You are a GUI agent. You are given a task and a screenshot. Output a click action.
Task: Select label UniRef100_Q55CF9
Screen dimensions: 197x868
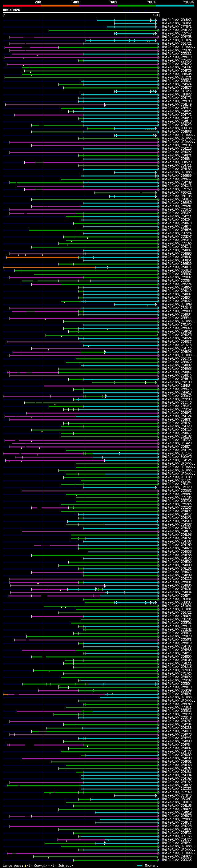[177, 57]
